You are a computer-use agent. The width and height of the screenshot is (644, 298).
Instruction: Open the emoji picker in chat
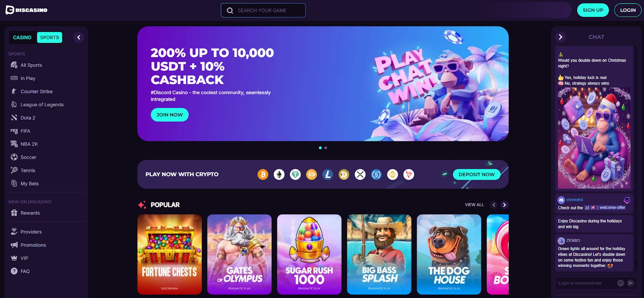tap(621, 283)
